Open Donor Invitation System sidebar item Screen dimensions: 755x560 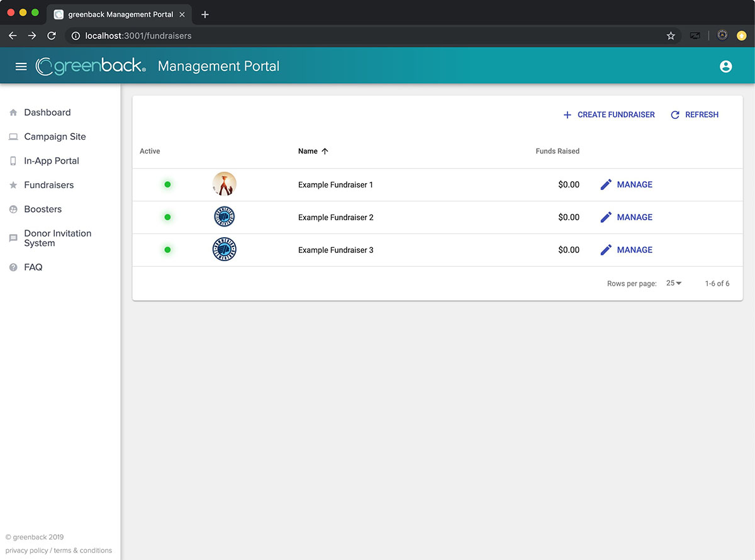tap(57, 238)
